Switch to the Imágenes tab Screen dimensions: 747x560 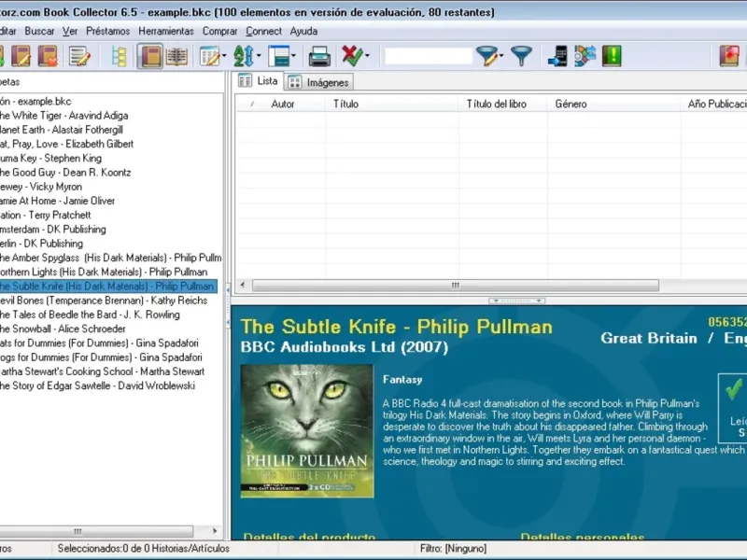click(318, 82)
